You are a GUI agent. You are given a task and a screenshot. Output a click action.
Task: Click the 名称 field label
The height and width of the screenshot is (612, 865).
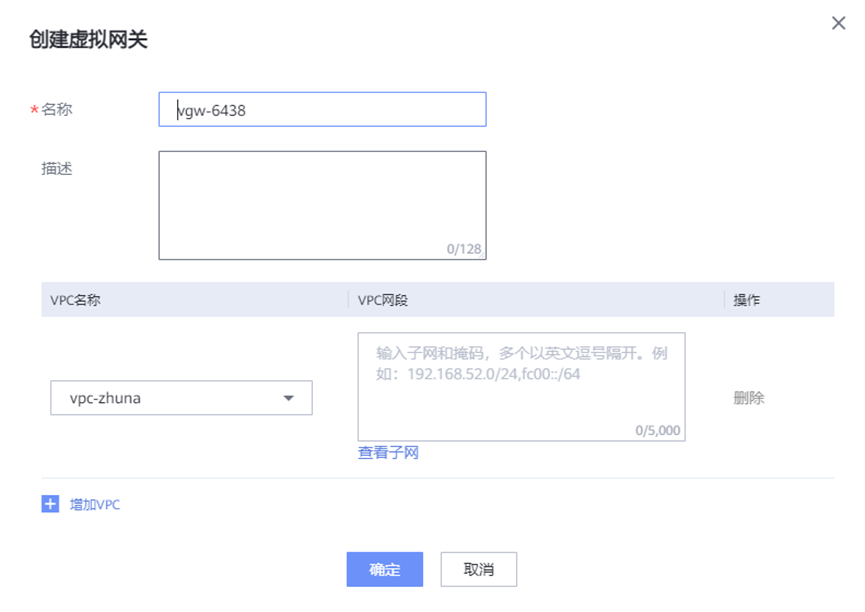pos(57,110)
